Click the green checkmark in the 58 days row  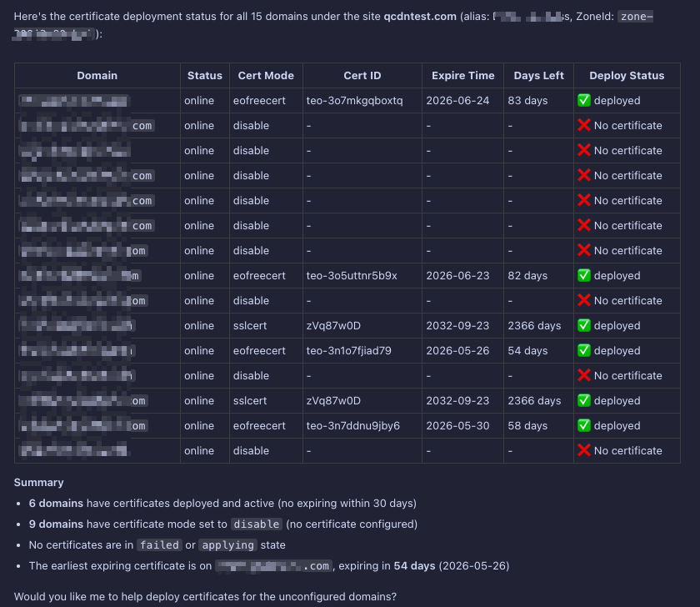(584, 426)
